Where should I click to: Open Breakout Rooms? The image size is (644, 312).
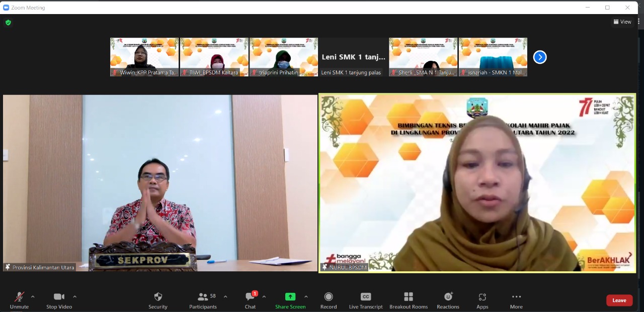click(x=409, y=300)
